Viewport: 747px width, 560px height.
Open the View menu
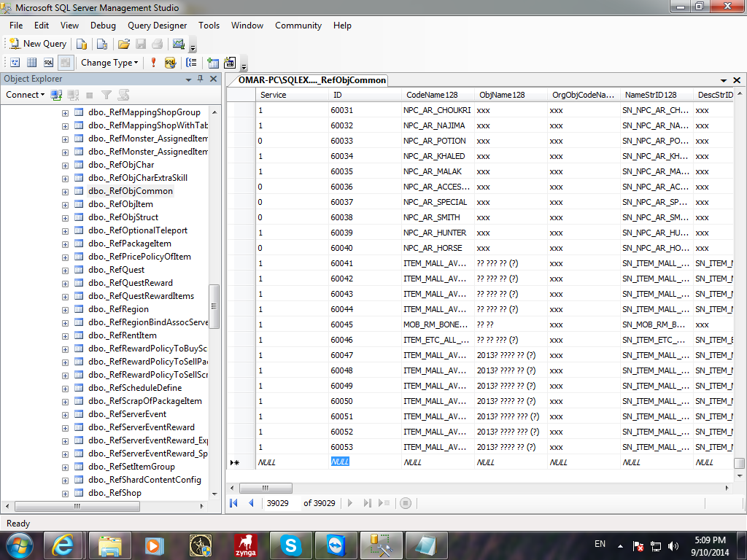click(x=69, y=26)
